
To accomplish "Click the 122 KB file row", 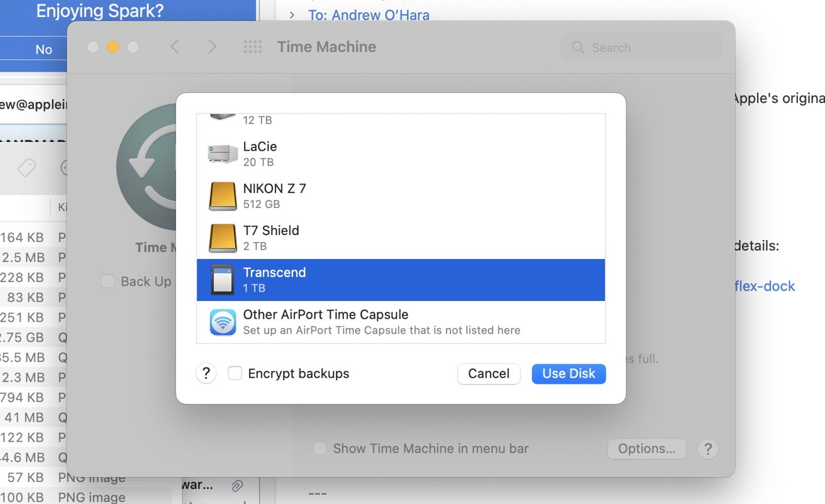I will (x=33, y=437).
